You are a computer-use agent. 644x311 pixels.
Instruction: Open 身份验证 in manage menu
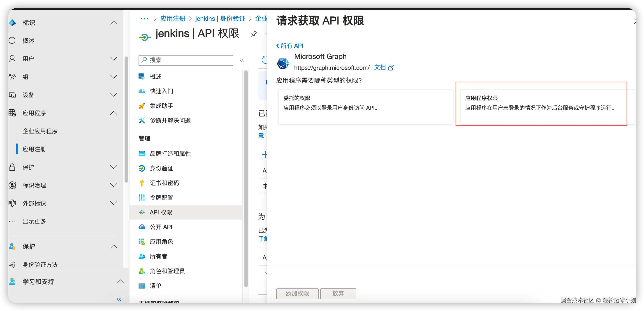coord(162,168)
